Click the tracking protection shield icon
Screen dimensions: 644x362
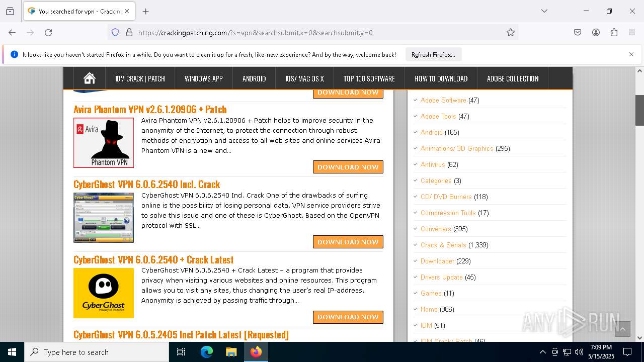pyautogui.click(x=115, y=32)
